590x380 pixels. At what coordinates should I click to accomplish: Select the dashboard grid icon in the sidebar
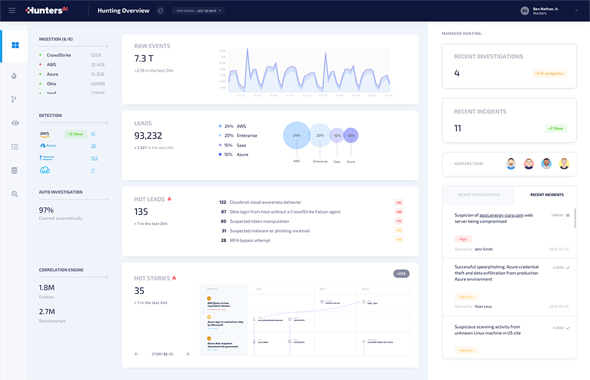pyautogui.click(x=15, y=45)
